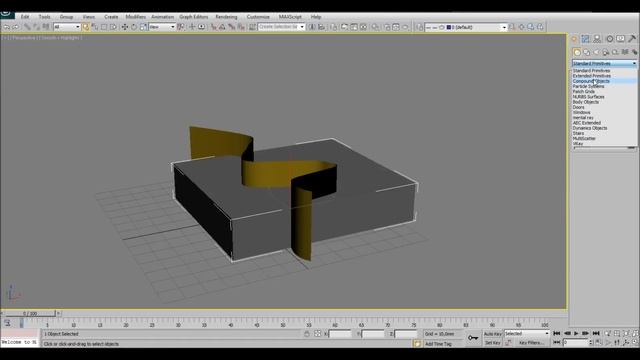Play the animation

576,333
